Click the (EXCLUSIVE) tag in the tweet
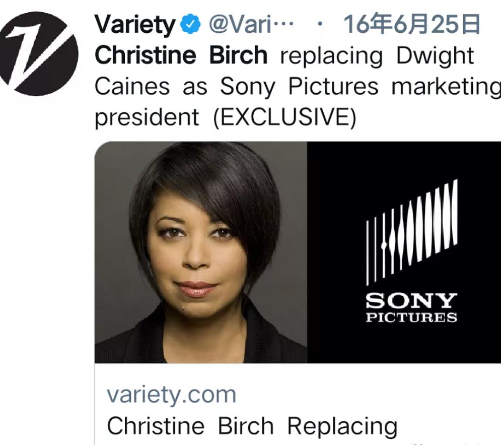This screenshot has width=504, height=445. (x=284, y=117)
